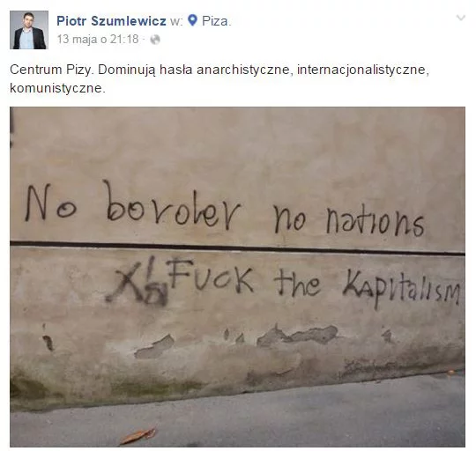The image size is (476, 451).
Task: Click the word 'komunistyczne' in the post
Action: pyautogui.click(x=56, y=88)
